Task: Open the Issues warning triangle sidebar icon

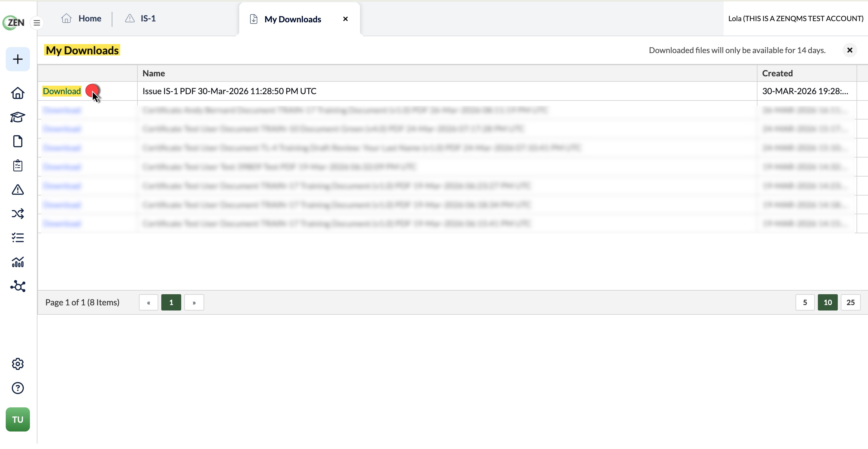Action: click(x=18, y=190)
